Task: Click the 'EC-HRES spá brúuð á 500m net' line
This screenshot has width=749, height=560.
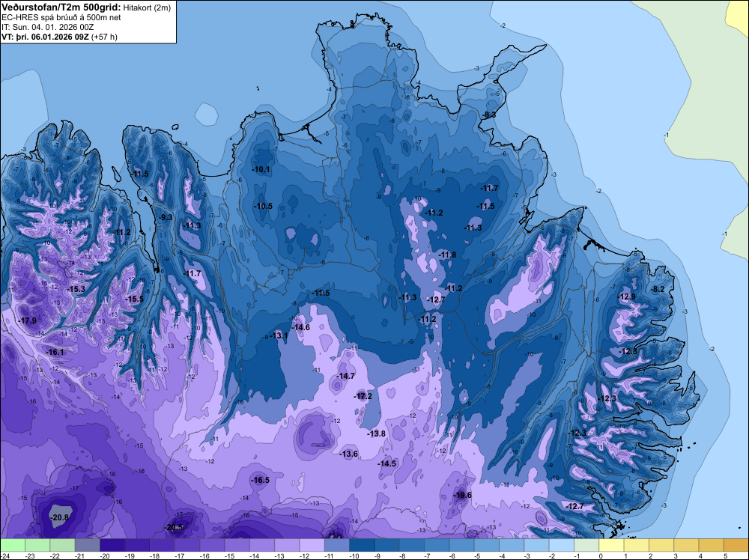Action: tap(61, 17)
